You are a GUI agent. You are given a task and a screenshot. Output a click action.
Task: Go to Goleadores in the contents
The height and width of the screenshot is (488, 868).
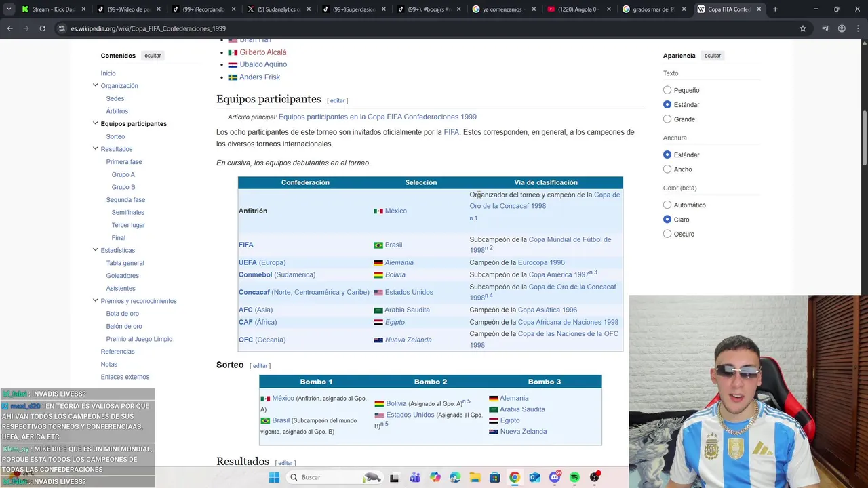click(x=123, y=276)
